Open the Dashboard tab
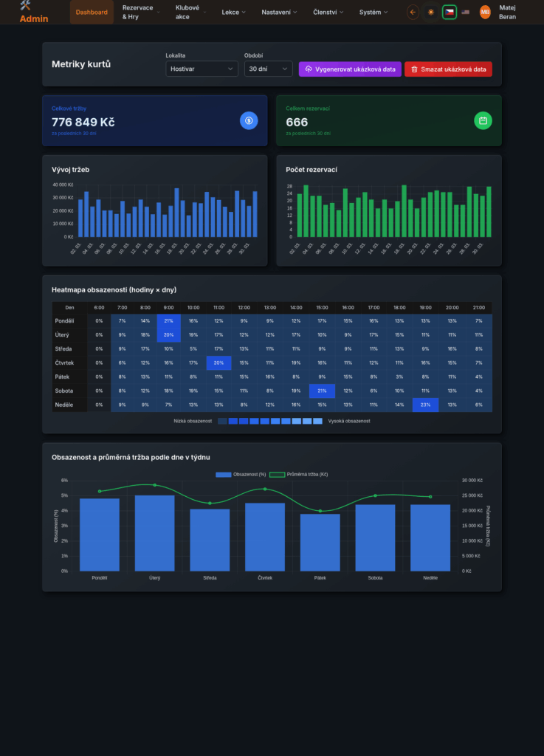Viewport: 544px width, 756px height. coord(92,12)
